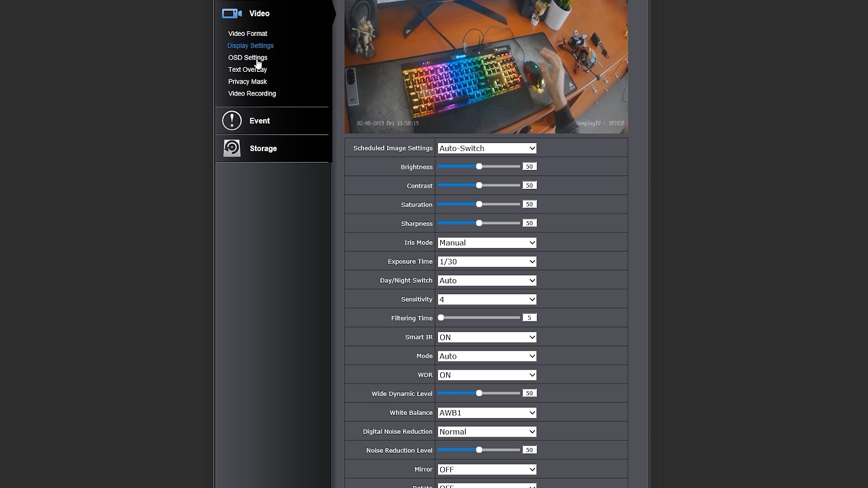Click the Brightness slider handle

479,167
